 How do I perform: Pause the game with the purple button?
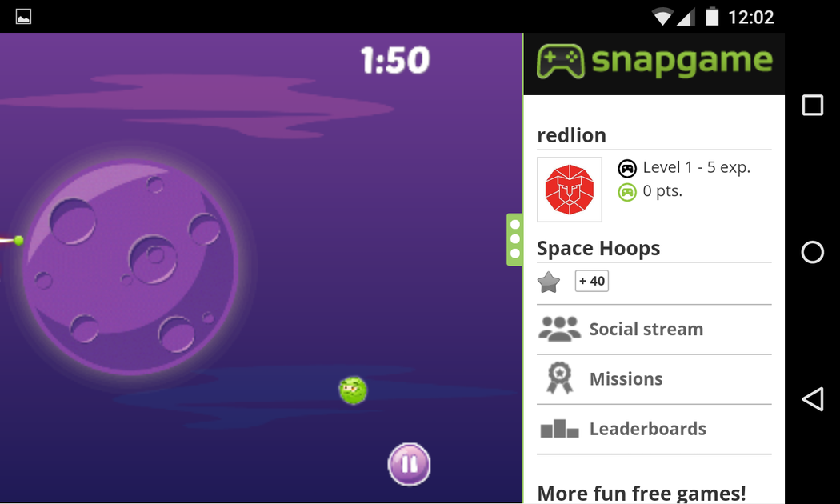[409, 464]
